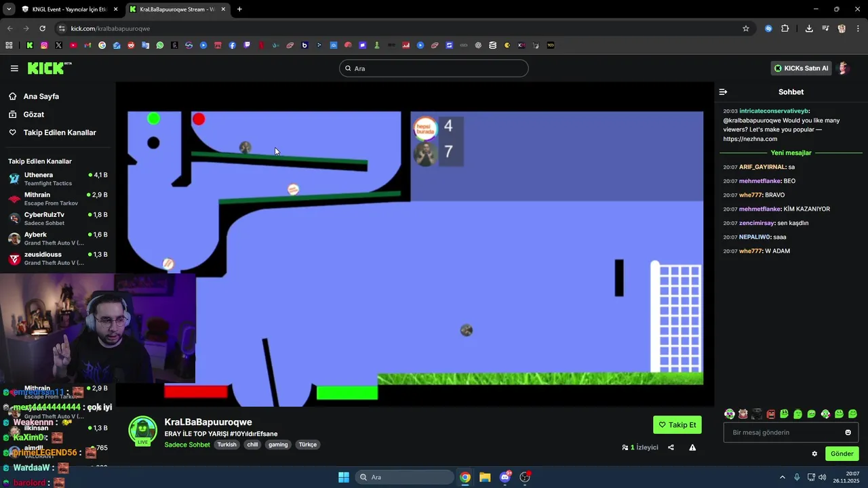Click Takip Et to follow channel
The height and width of the screenshot is (488, 868).
tap(677, 425)
